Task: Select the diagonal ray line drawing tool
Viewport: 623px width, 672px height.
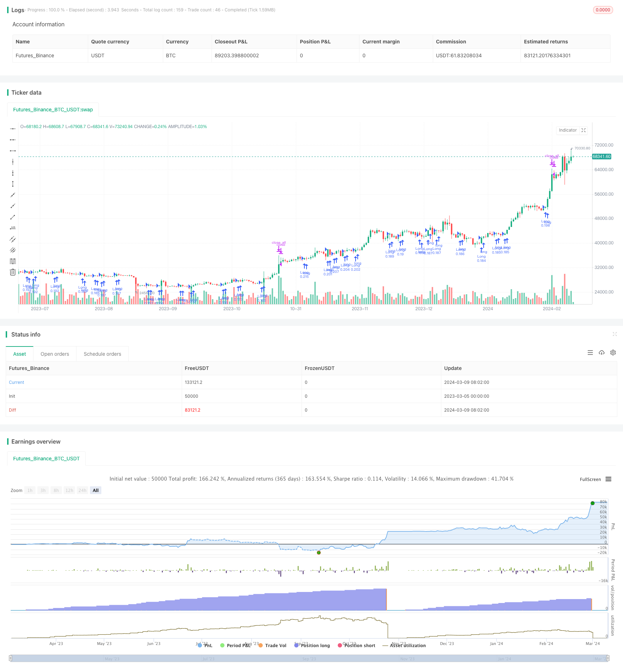Action: (x=13, y=206)
